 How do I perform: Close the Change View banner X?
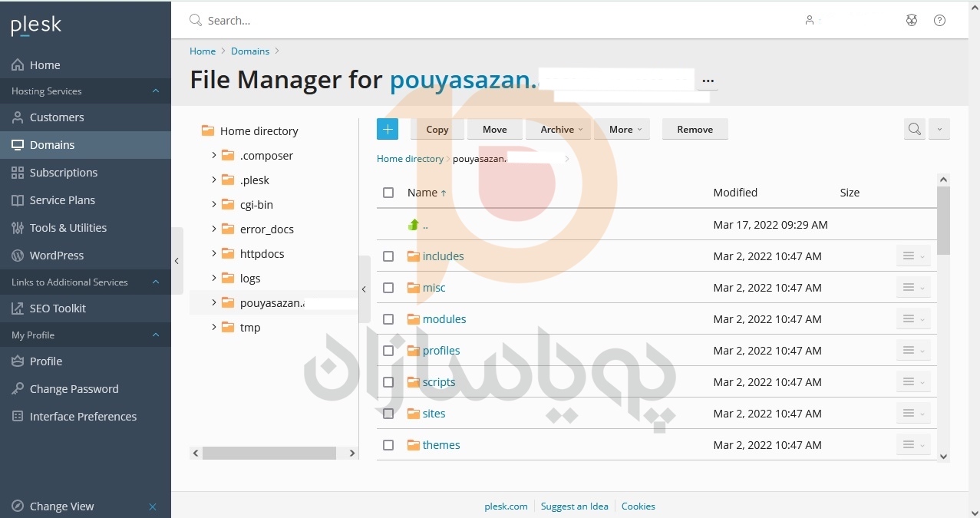tap(153, 506)
